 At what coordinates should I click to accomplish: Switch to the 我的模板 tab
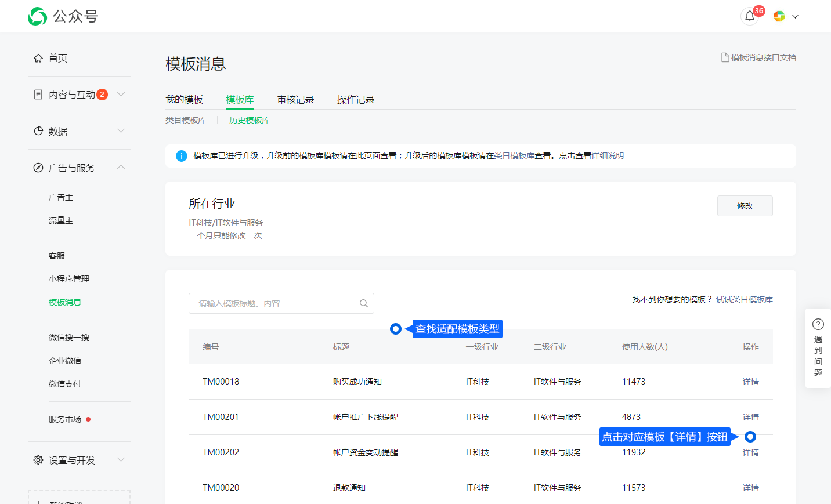click(184, 100)
